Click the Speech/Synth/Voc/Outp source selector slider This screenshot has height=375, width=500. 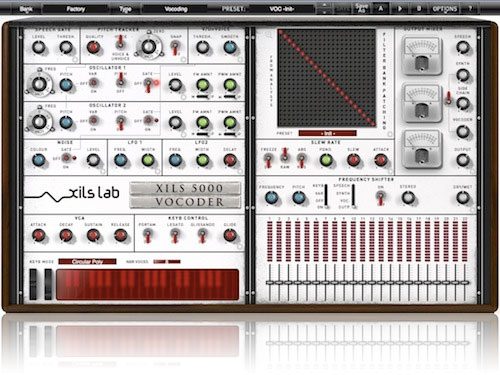[x=353, y=196]
